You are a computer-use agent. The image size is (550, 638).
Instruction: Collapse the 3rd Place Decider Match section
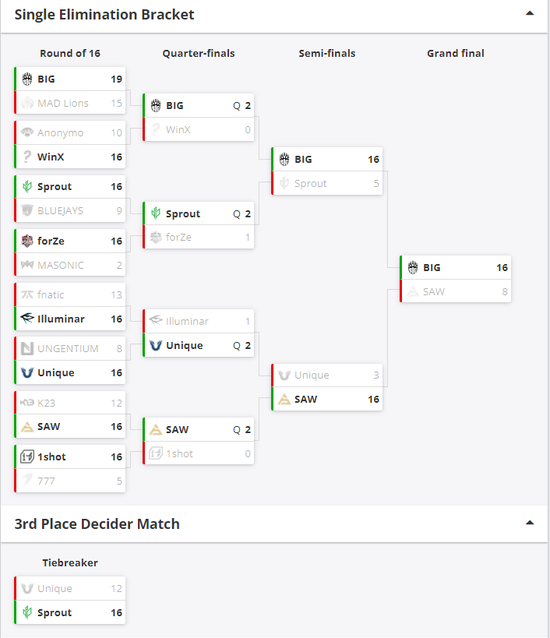tap(529, 523)
